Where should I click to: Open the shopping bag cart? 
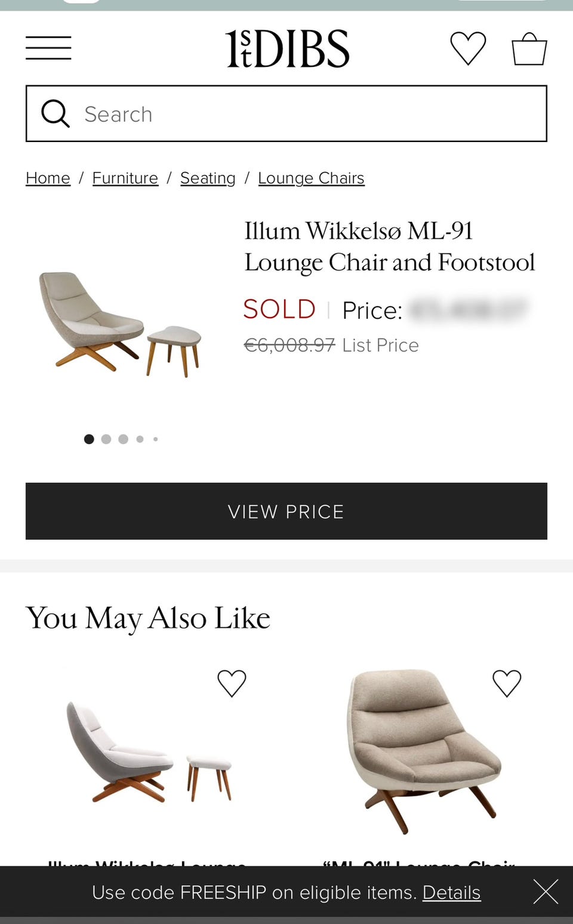click(529, 49)
